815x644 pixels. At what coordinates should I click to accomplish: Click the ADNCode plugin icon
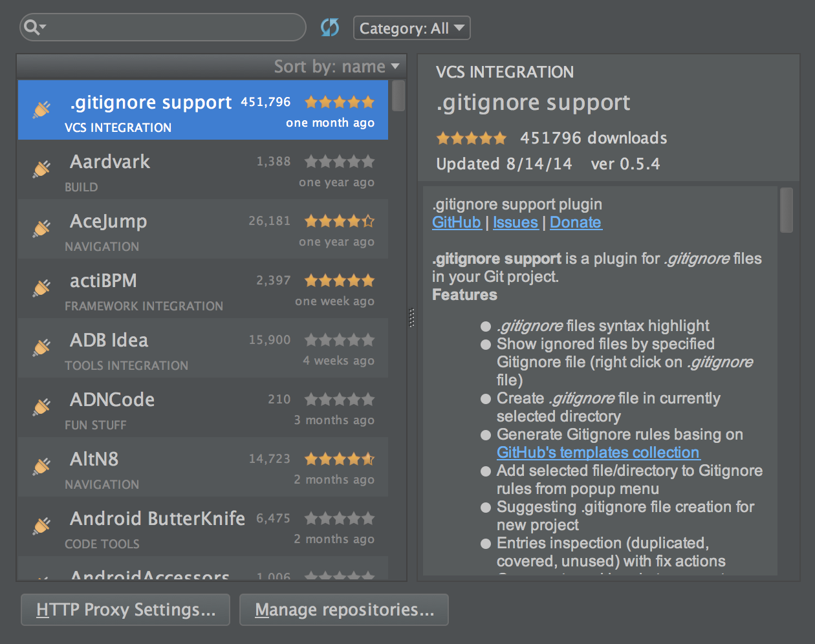pyautogui.click(x=42, y=407)
